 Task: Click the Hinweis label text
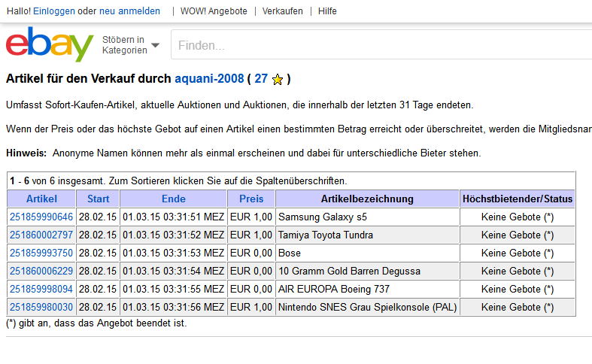click(26, 153)
